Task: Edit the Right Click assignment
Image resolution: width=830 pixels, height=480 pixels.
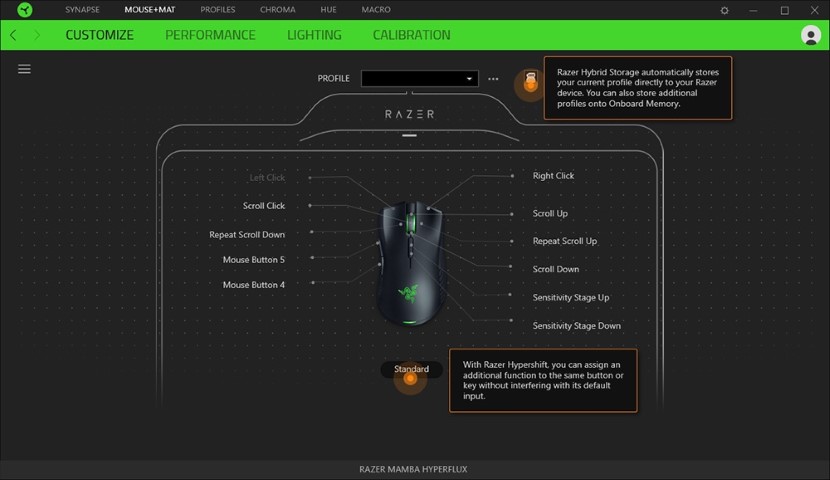Action: pyautogui.click(x=553, y=176)
